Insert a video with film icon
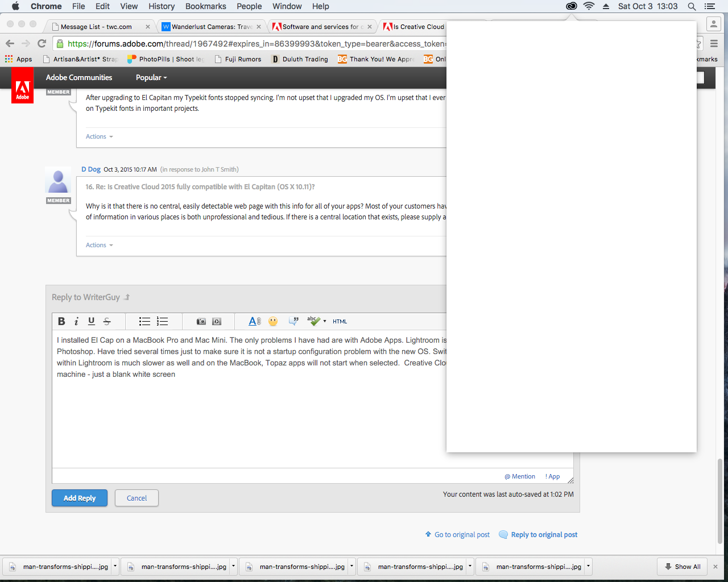The height and width of the screenshot is (582, 728). point(217,321)
